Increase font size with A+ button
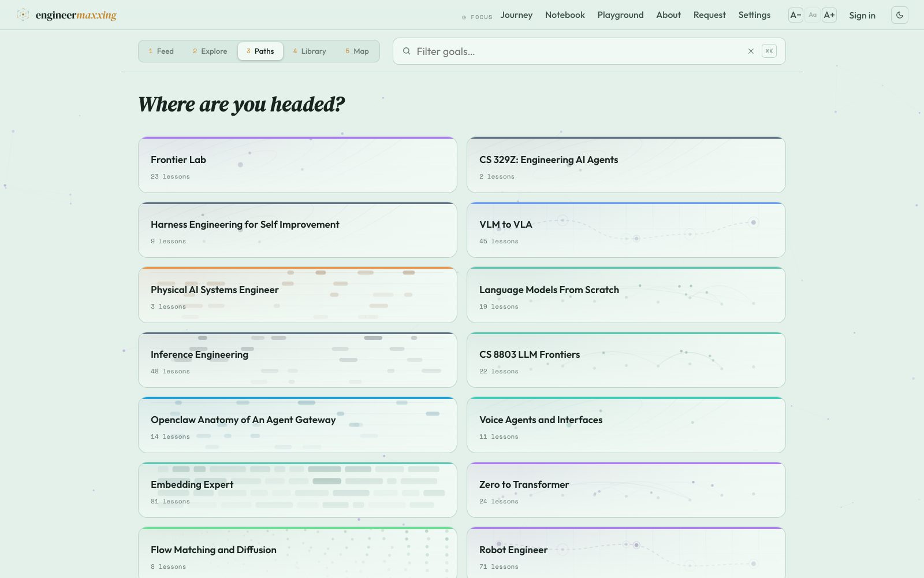 pyautogui.click(x=829, y=15)
